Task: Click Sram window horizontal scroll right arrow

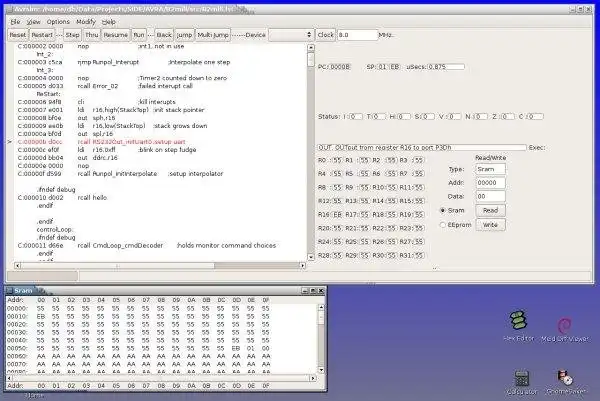Action: tap(313, 378)
